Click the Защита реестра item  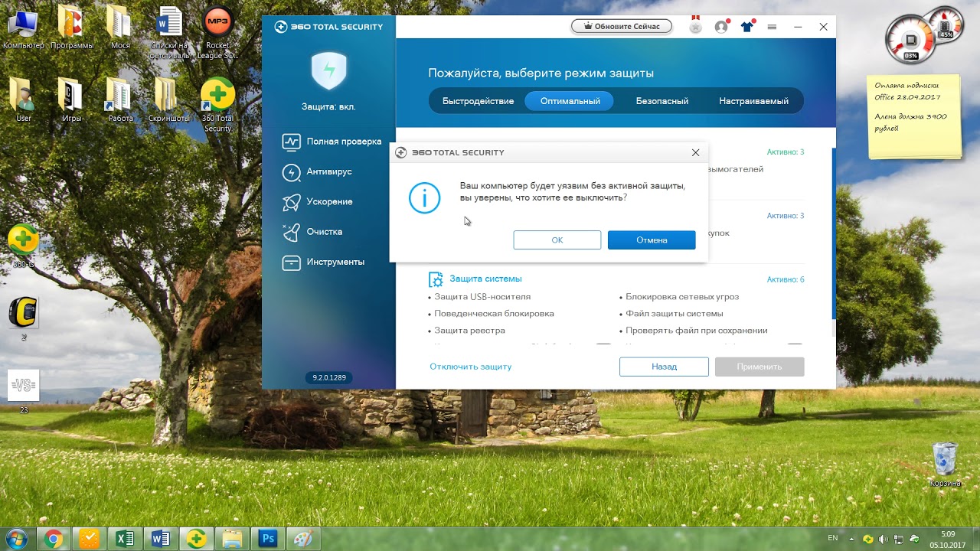(x=469, y=331)
